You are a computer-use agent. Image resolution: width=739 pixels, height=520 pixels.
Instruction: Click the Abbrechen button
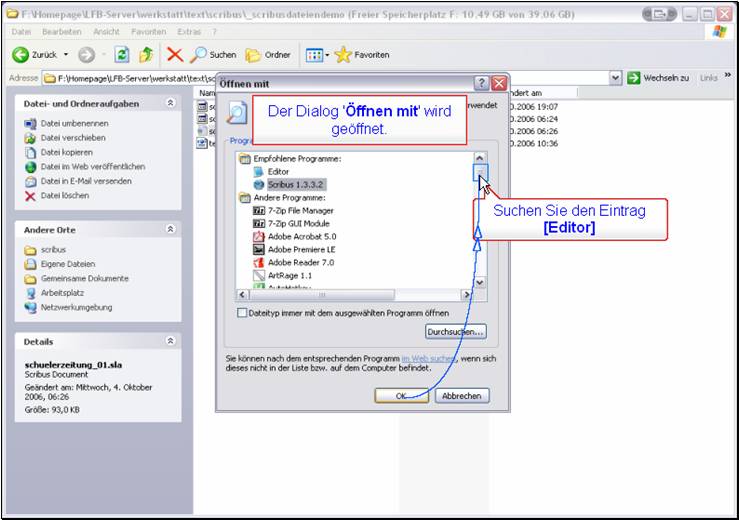point(461,396)
